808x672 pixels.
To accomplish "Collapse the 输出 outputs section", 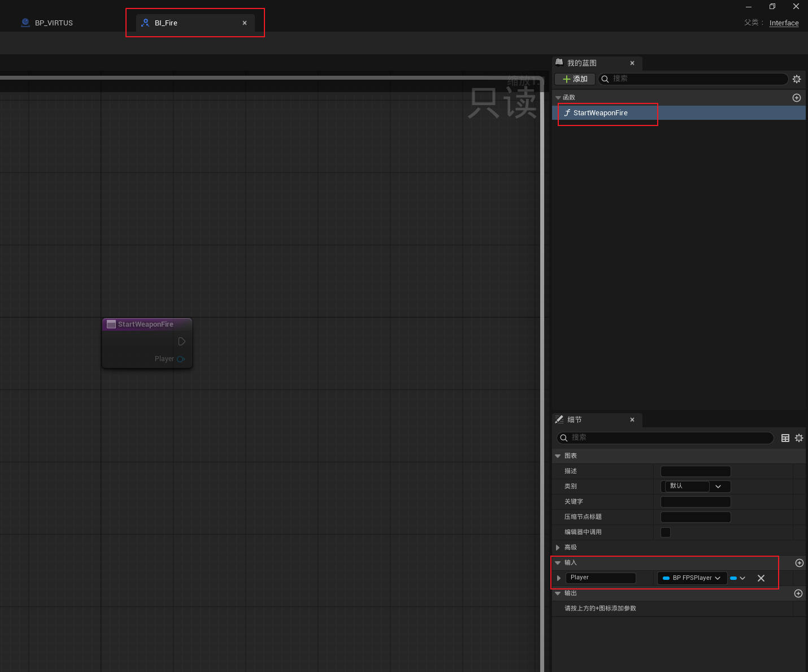I will [558, 593].
